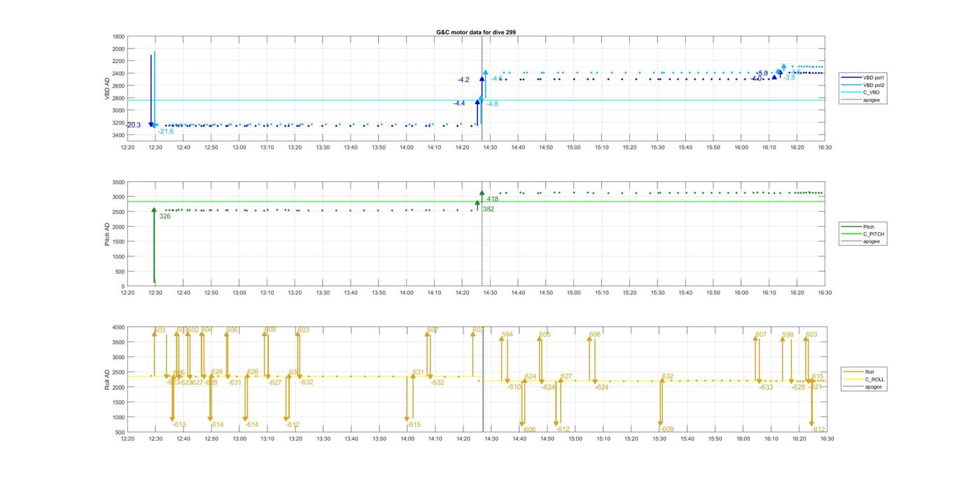The height and width of the screenshot is (485, 980).
Task: Click the "-613" roll data label
Action: (x=178, y=425)
